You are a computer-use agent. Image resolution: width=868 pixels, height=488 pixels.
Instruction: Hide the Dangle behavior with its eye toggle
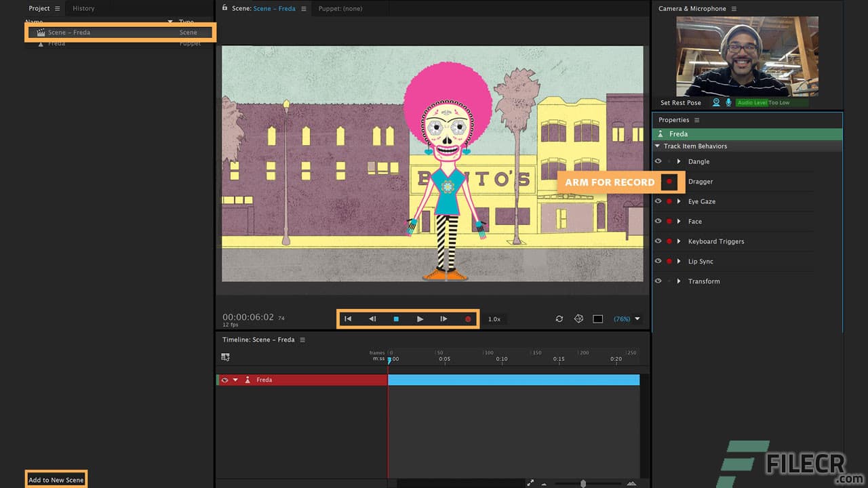(x=657, y=161)
